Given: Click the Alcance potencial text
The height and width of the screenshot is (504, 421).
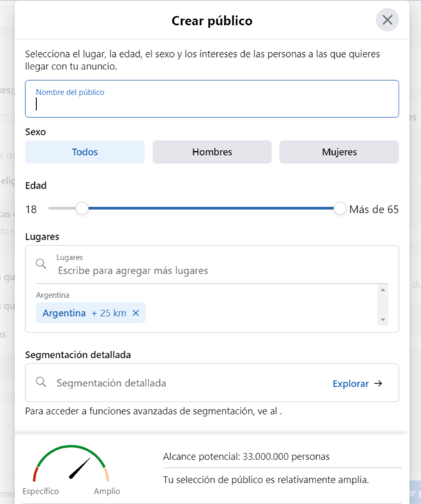Looking at the screenshot, I should [246, 457].
